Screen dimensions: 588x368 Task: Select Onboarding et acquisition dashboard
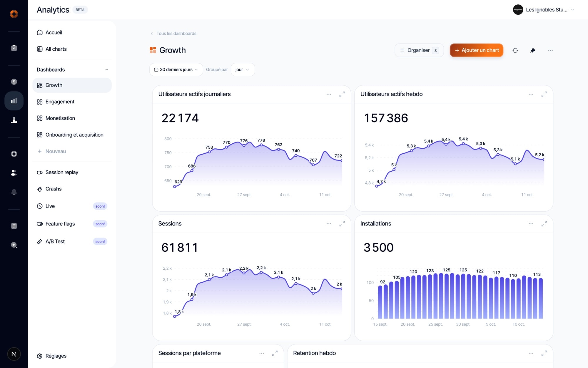pyautogui.click(x=72, y=135)
